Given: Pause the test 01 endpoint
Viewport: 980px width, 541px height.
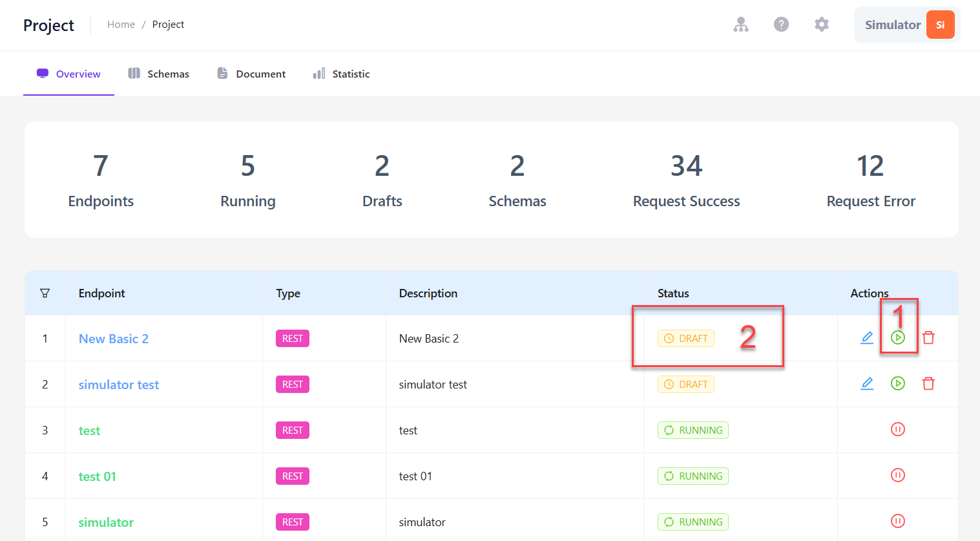Looking at the screenshot, I should coord(898,475).
